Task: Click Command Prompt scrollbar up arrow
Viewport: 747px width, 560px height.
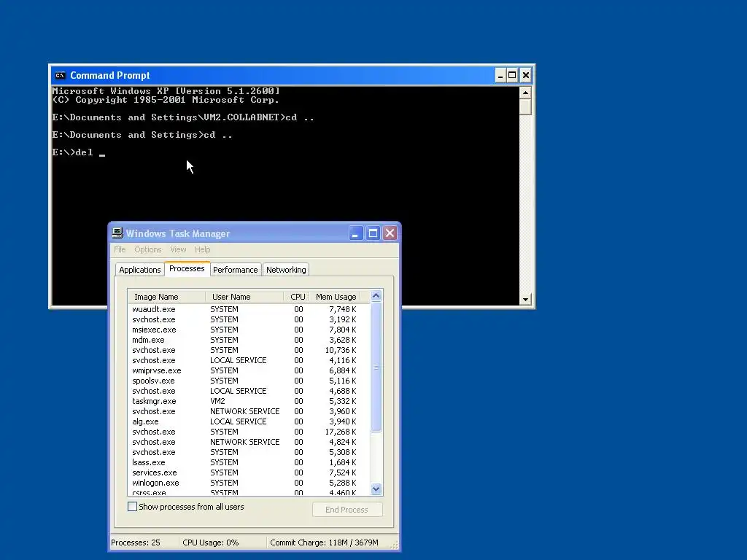Action: point(525,93)
